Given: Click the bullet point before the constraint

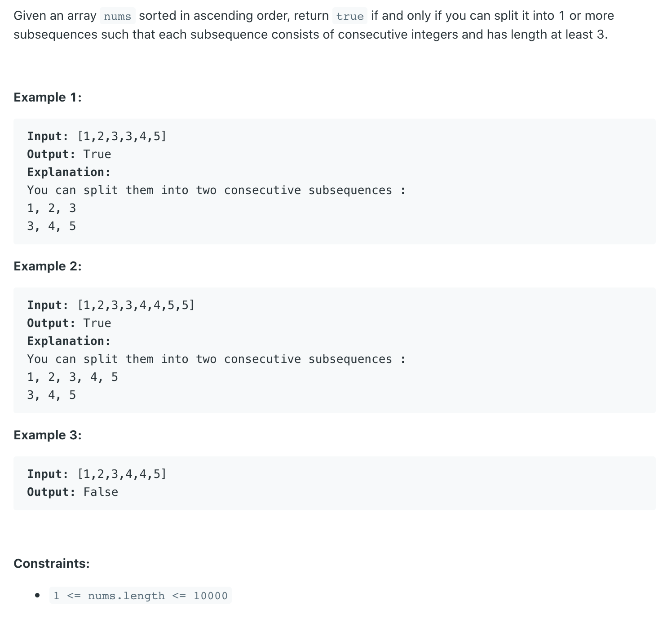Looking at the screenshot, I should (38, 596).
